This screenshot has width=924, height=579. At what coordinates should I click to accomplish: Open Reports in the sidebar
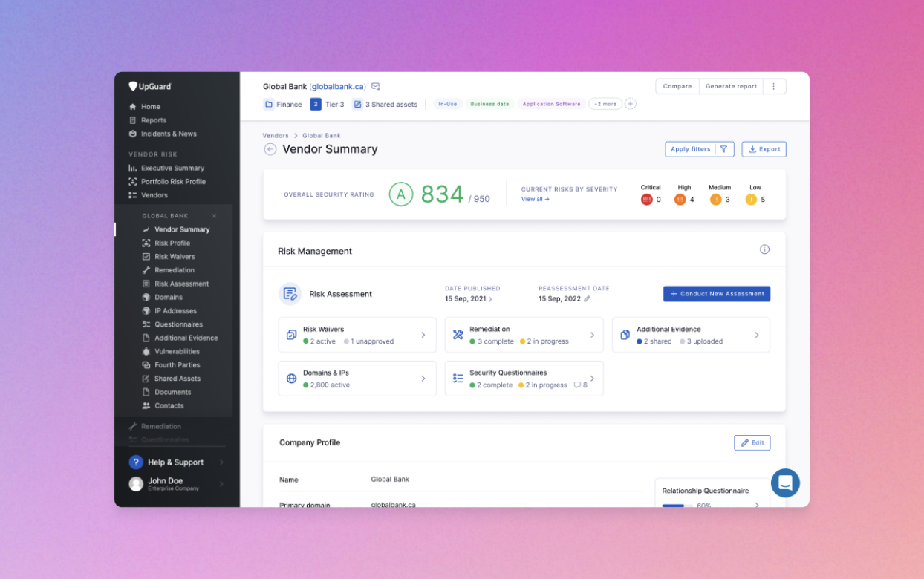click(147, 120)
